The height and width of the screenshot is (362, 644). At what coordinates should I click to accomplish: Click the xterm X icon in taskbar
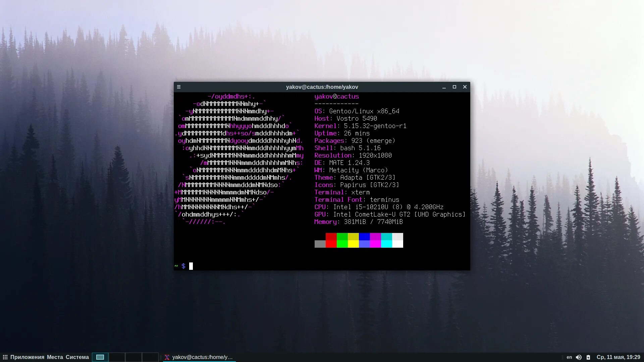pyautogui.click(x=167, y=357)
